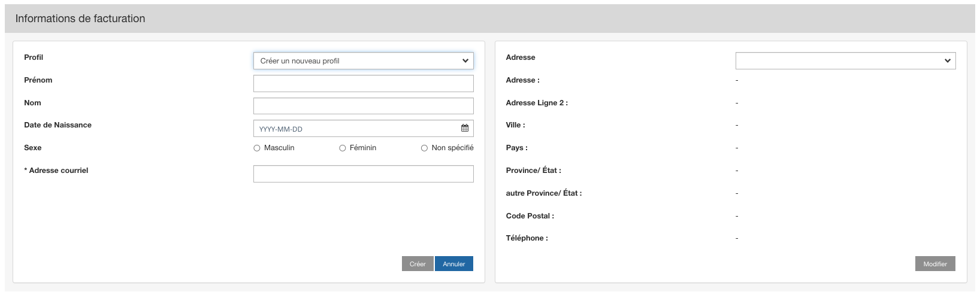Click the YYYY-MM-DD date text field
This screenshot has width=980, height=298.
[356, 129]
